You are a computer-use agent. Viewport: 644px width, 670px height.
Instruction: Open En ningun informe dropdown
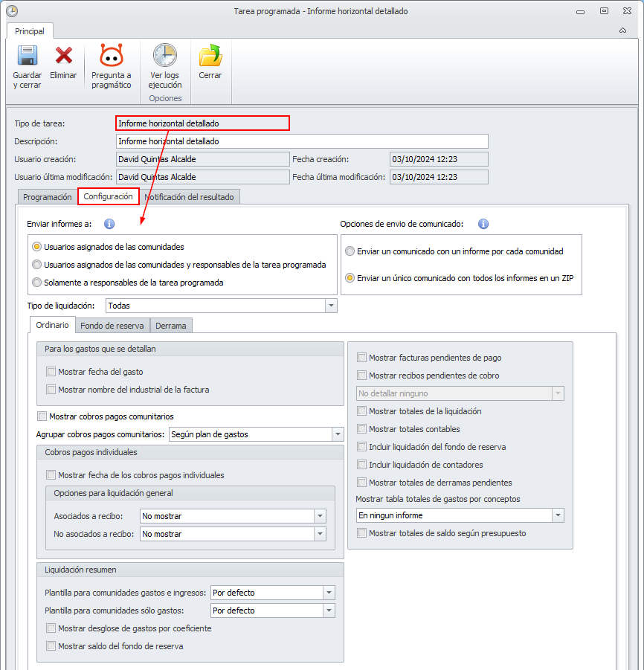[558, 516]
